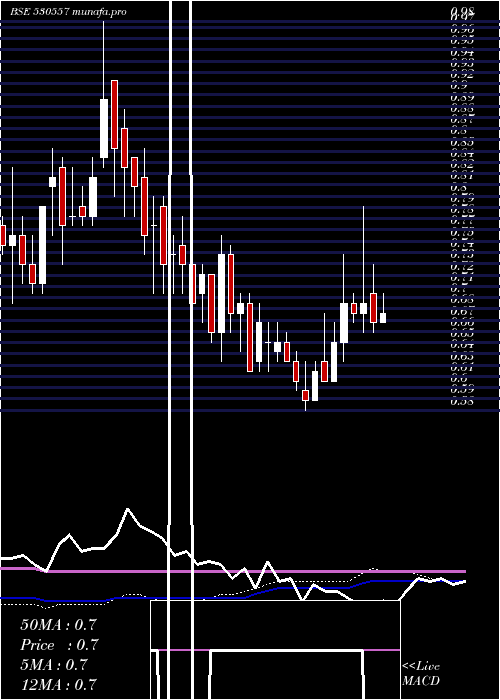Click the 0.92 price axis label
The width and height of the screenshot is (500, 700).
pos(462,75)
